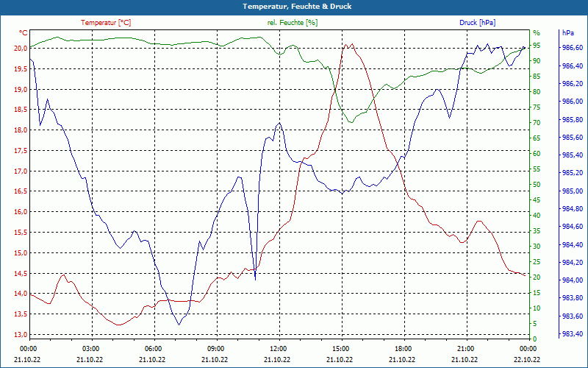The image size is (588, 368).
Task: Click the 19,0 temperature axis value
Action: tap(21, 89)
